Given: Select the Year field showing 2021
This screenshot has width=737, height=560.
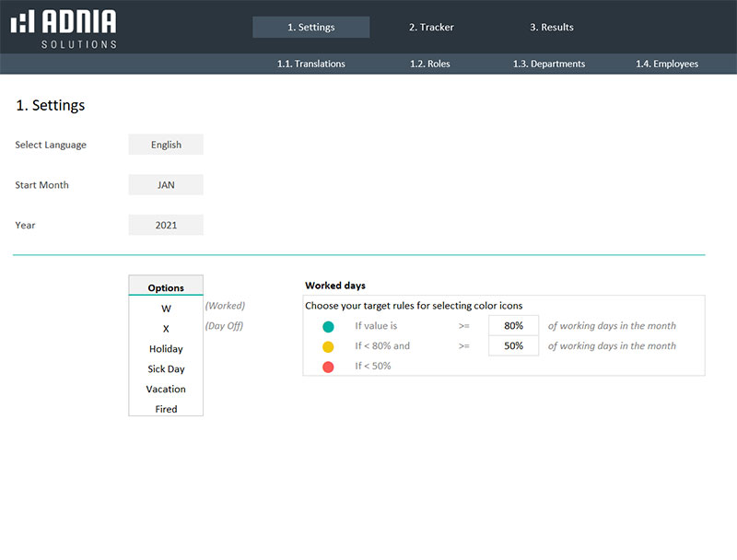Looking at the screenshot, I should (166, 225).
